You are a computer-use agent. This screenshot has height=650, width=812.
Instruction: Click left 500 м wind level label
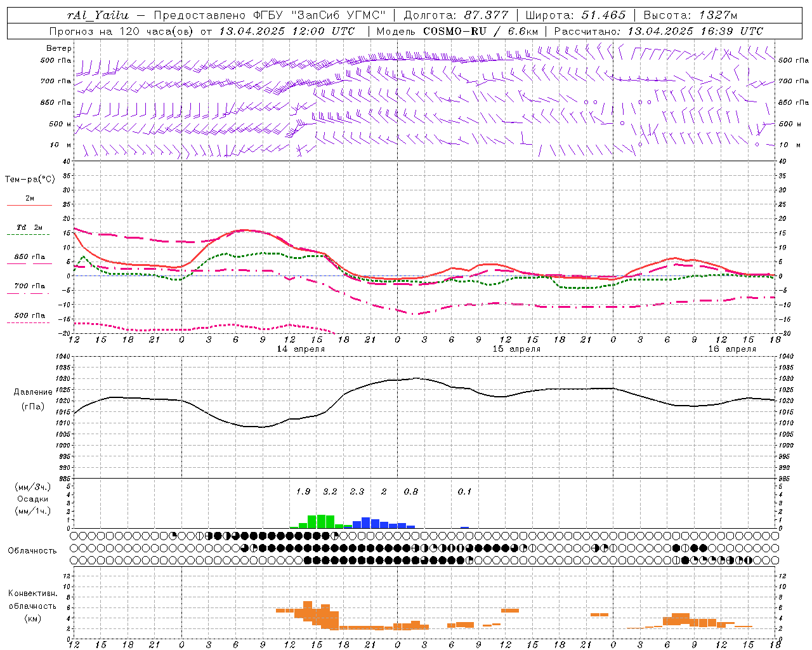click(60, 124)
